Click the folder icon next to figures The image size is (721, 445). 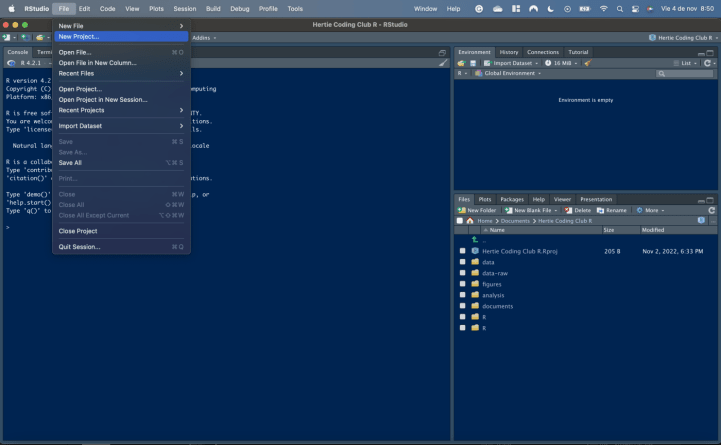click(x=475, y=284)
